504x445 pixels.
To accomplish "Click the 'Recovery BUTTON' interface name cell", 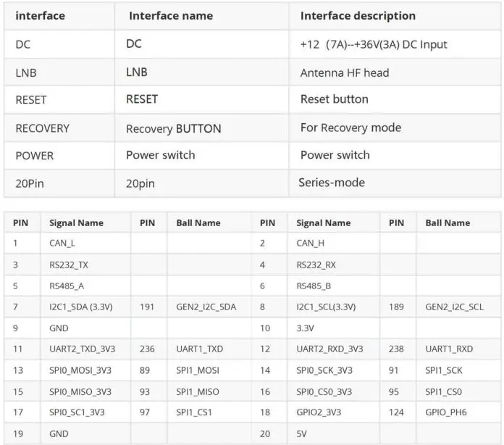I will 174,128.
